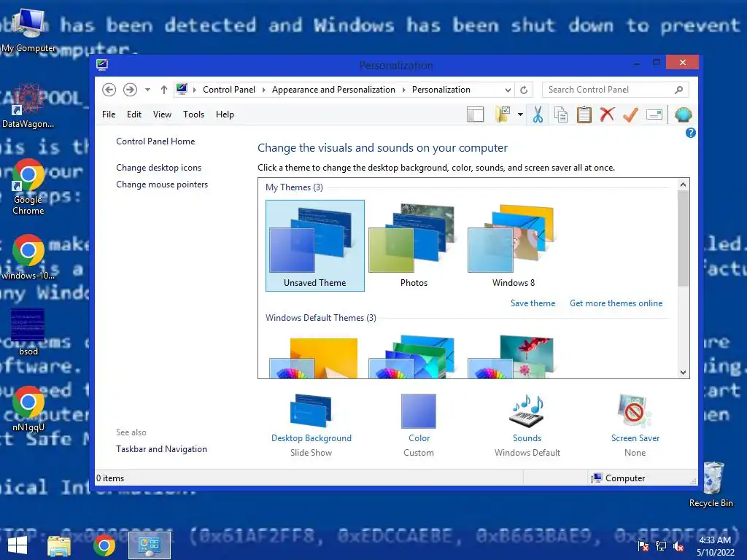
Task: Open File Explorer from taskbar
Action: (59, 545)
